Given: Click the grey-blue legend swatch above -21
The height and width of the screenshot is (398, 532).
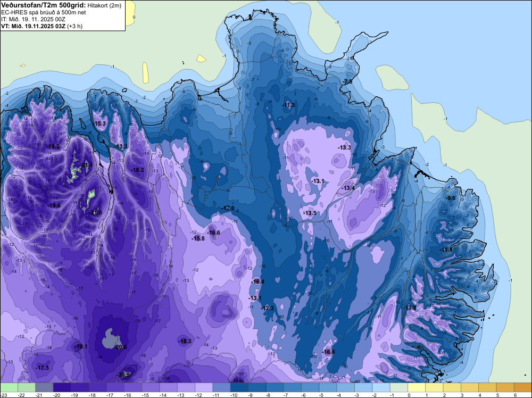Looking at the screenshot, I should [x=44, y=387].
